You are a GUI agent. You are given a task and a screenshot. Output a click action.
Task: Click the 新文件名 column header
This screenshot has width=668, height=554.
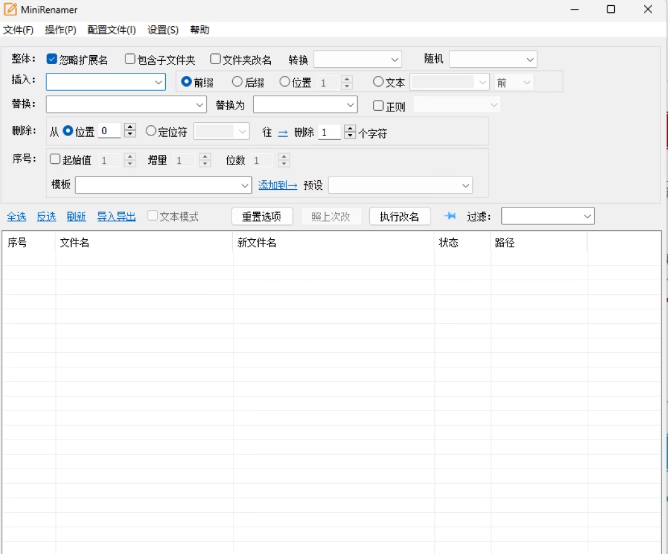(x=333, y=242)
